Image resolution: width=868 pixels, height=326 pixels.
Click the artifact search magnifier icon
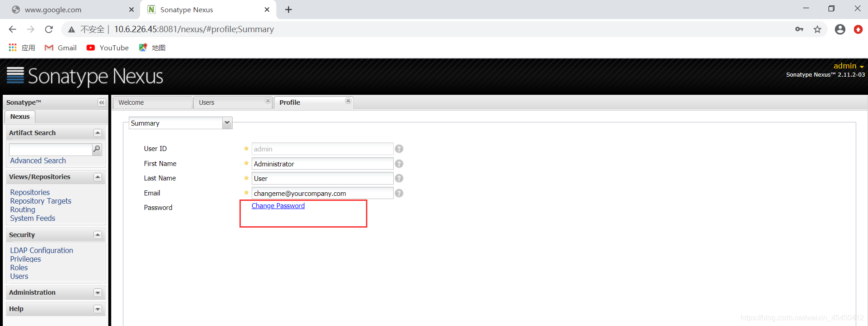point(97,149)
